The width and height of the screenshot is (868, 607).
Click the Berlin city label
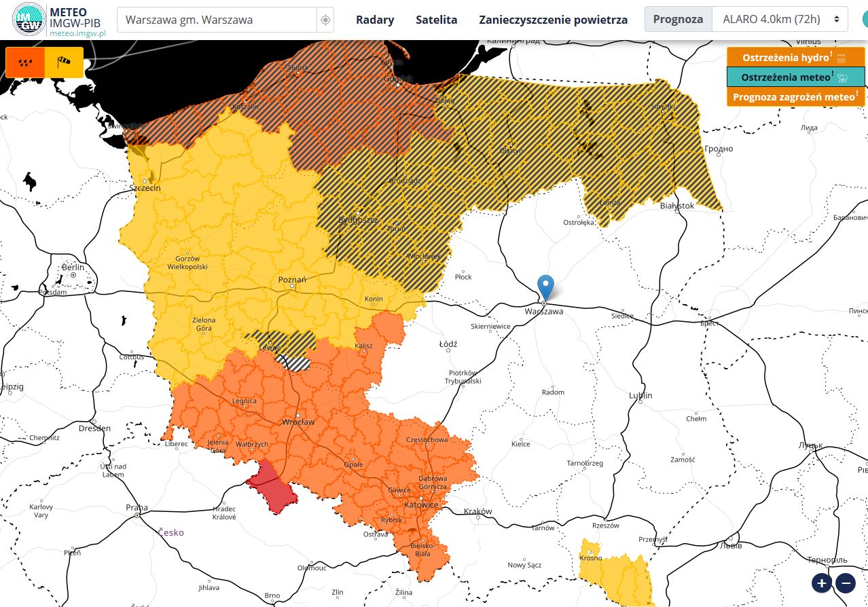(73, 267)
